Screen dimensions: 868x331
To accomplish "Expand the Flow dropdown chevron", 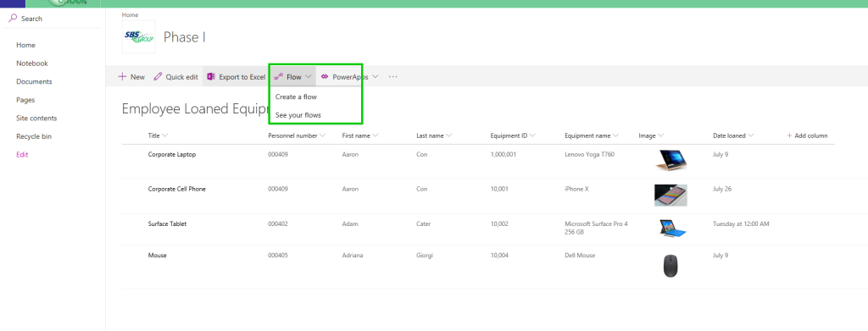I will 309,77.
